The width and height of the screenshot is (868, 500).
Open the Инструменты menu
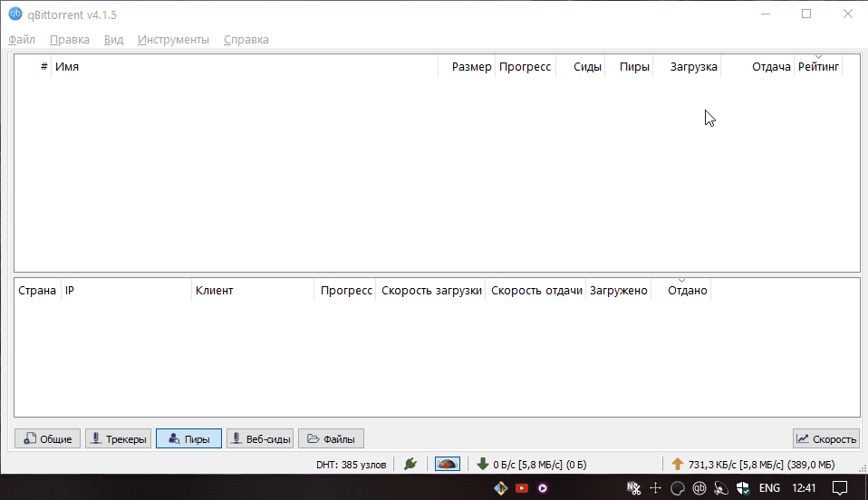(x=173, y=40)
